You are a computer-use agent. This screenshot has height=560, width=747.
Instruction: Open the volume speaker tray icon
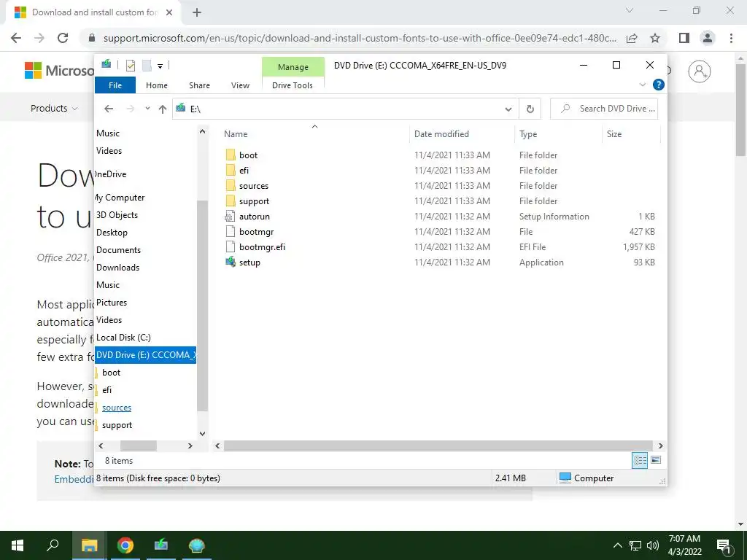click(x=653, y=545)
